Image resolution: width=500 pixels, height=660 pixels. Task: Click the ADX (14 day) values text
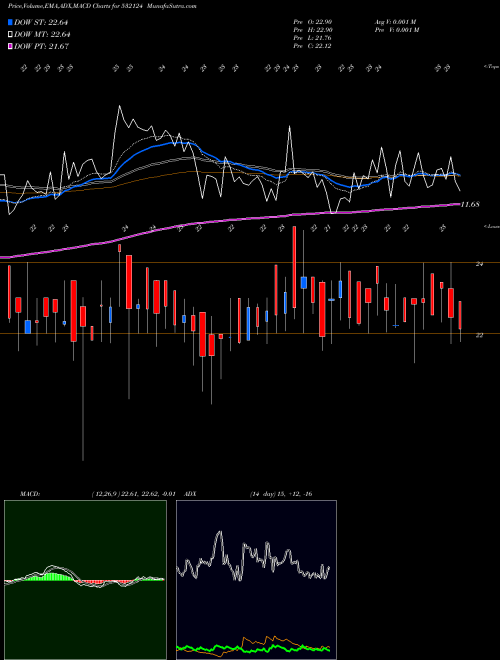pyautogui.click(x=281, y=494)
